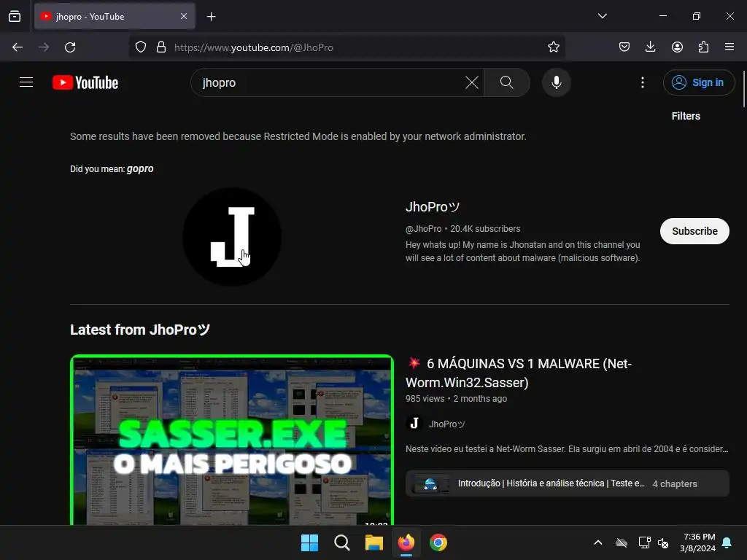Open taskbar clock and date
Screen dimensions: 747x560
(x=698, y=542)
